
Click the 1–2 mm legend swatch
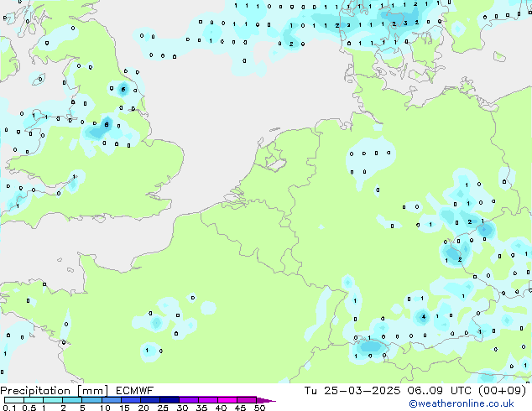53,400
